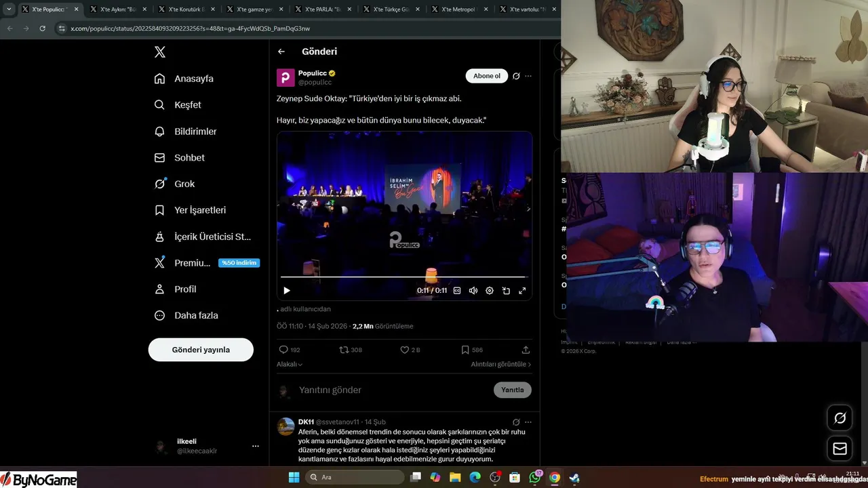Screen dimensions: 868x488
Task: Open Chrome tab search dropdown
Action: pos(9,9)
